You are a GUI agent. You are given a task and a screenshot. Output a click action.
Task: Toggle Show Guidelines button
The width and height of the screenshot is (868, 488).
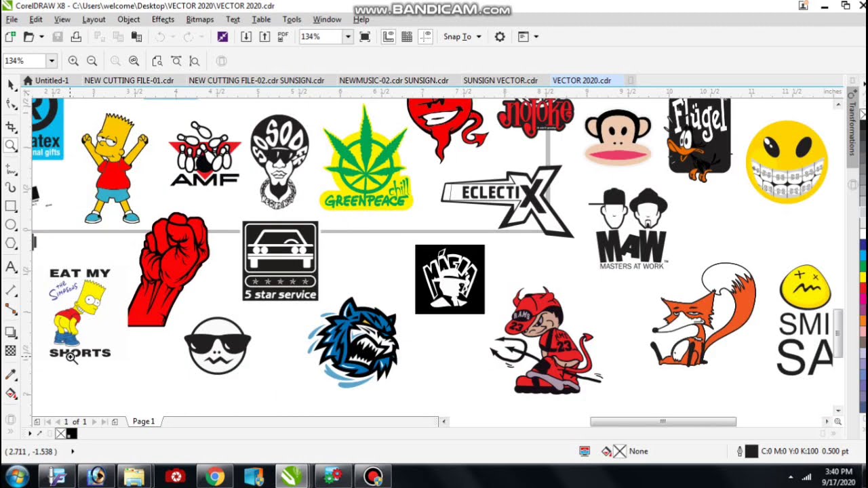pos(425,37)
